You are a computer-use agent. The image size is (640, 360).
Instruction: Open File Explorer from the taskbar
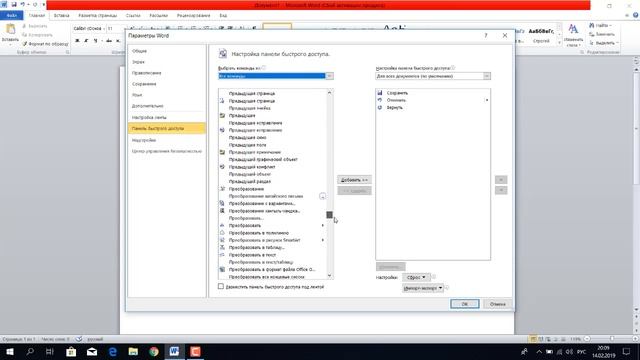point(133,351)
